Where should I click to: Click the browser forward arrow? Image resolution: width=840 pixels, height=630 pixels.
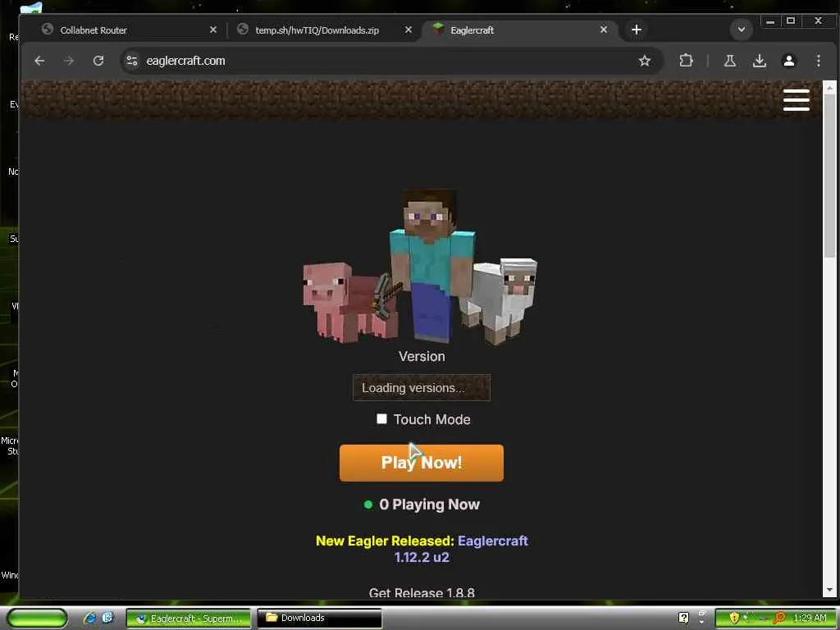click(69, 61)
